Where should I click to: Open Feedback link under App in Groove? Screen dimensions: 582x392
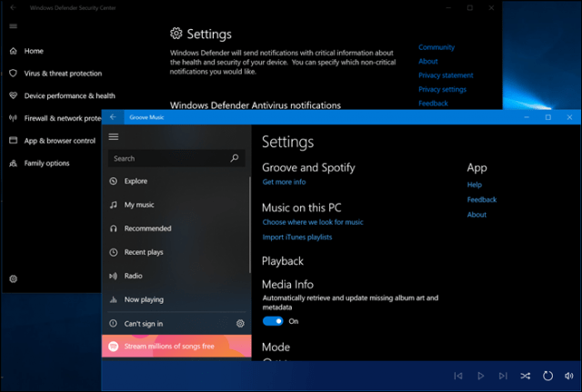(481, 200)
